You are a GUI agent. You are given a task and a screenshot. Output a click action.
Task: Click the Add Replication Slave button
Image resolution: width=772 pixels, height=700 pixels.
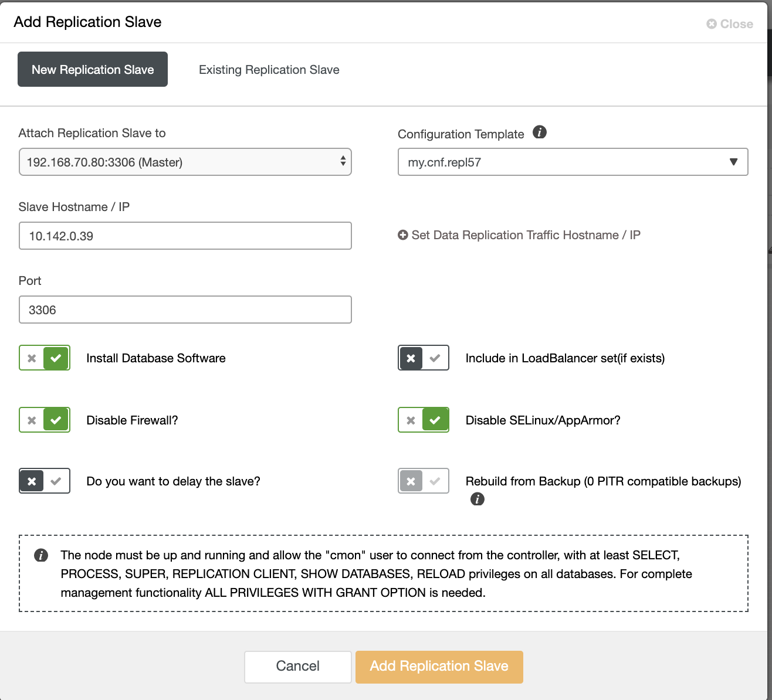coord(439,667)
